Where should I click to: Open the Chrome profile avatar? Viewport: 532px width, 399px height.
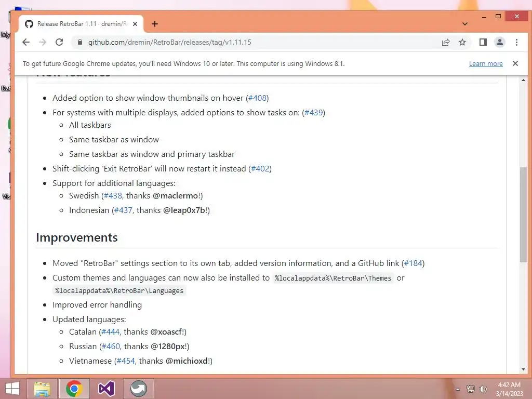[x=500, y=42]
